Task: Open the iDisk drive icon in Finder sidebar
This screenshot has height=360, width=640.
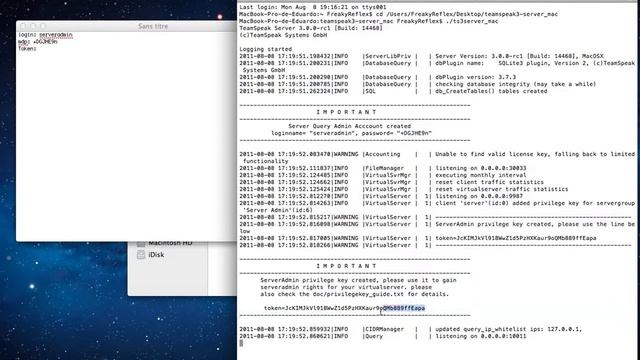Action: click(141, 255)
